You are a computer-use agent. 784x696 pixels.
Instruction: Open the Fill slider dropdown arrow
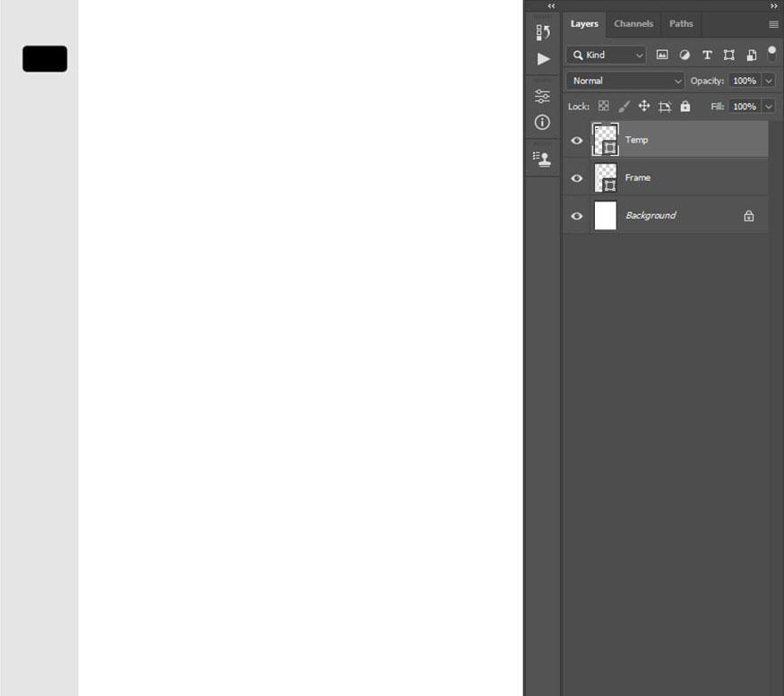point(769,107)
